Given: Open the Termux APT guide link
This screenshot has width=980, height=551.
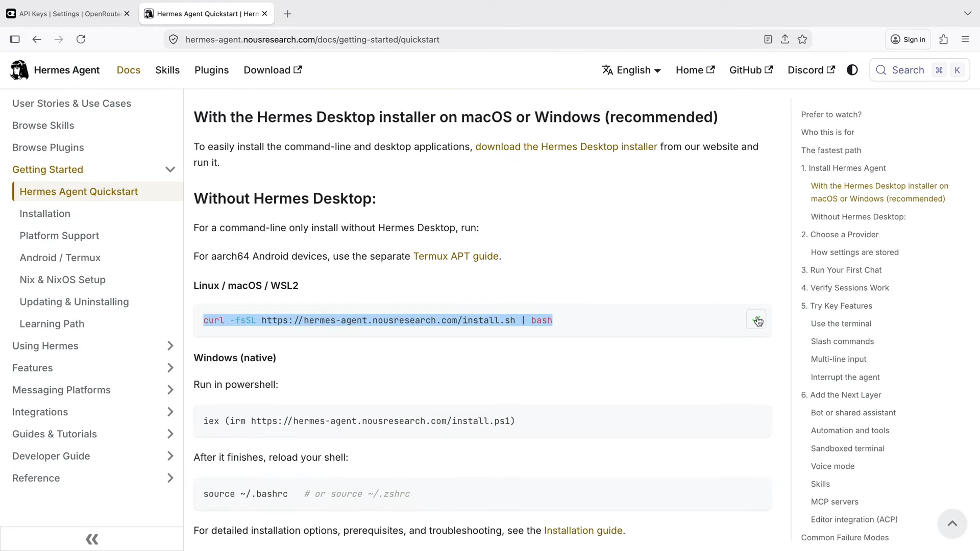Looking at the screenshot, I should 456,256.
